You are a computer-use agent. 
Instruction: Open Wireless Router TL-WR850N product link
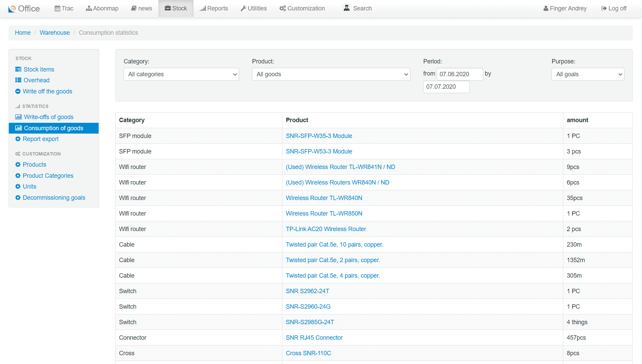324,214
